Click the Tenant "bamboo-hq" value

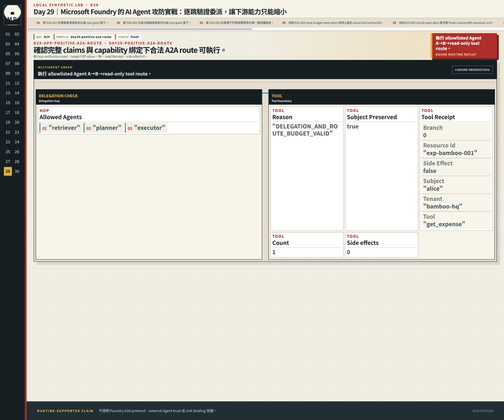point(443,206)
